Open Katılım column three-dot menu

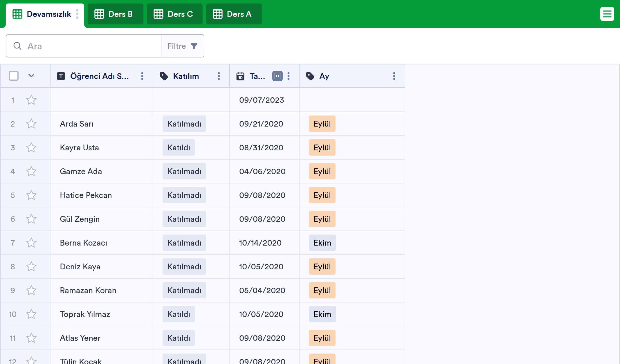(219, 76)
